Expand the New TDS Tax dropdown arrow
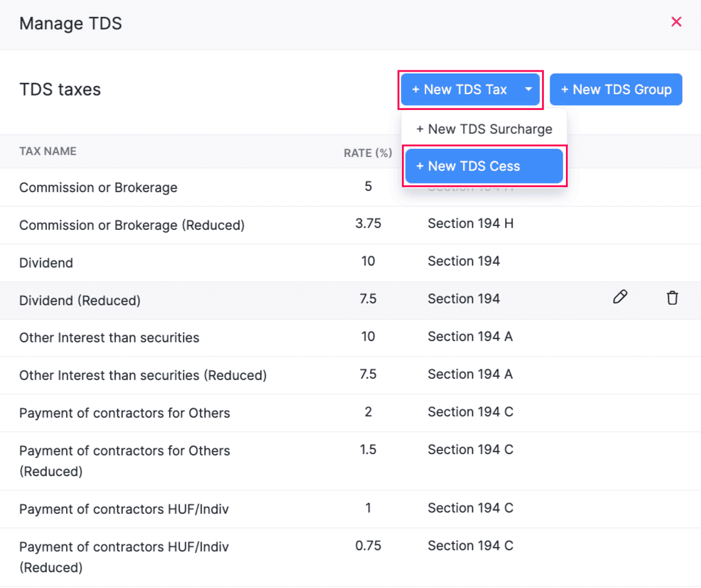 pos(528,90)
